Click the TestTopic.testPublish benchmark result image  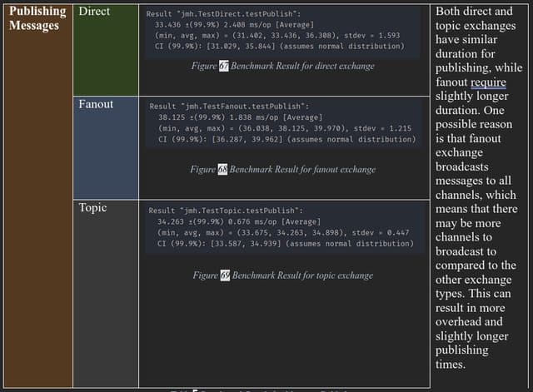click(285, 227)
